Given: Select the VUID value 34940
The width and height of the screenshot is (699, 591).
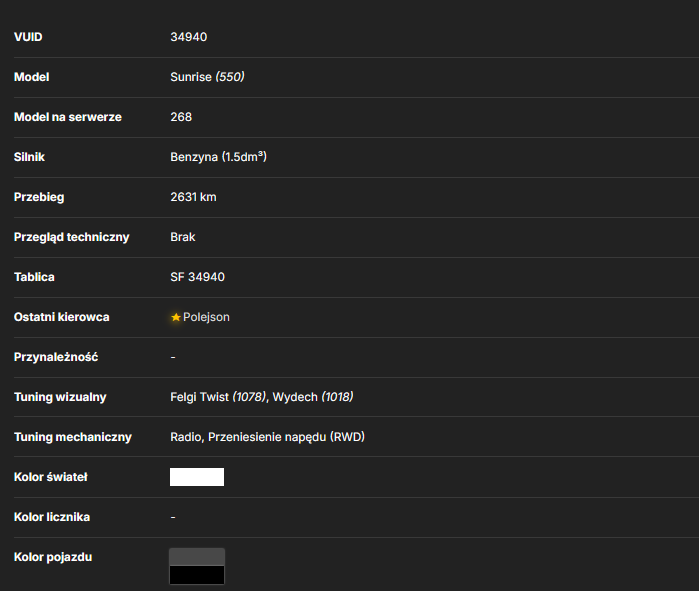Looking at the screenshot, I should tap(189, 37).
